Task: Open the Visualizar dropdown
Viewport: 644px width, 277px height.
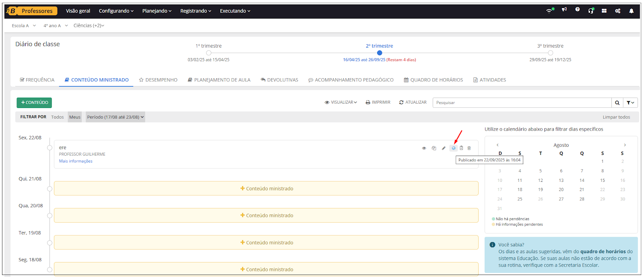Action: coord(341,102)
